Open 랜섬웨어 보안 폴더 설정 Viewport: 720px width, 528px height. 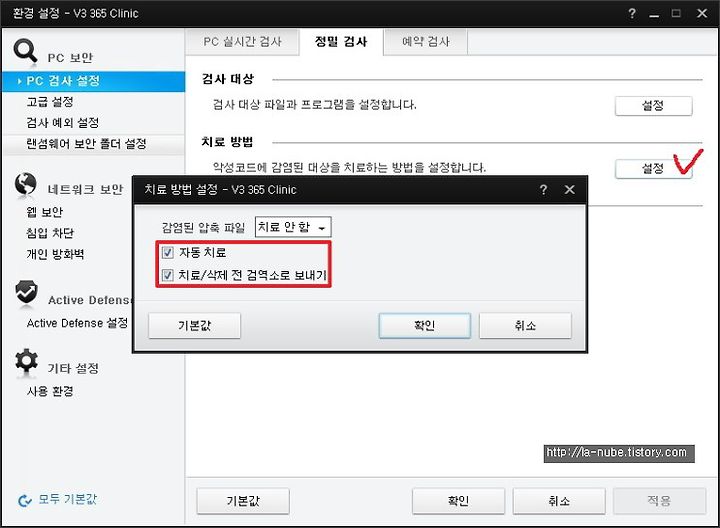pos(86,144)
